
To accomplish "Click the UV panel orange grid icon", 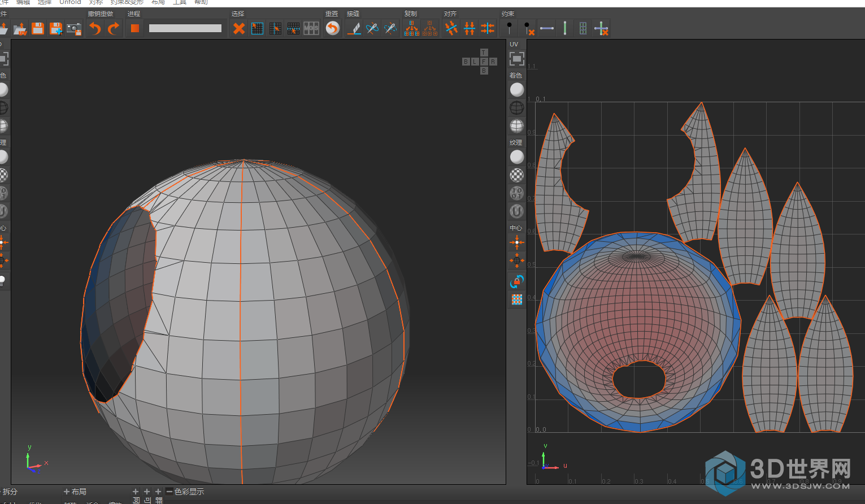I will (516, 299).
